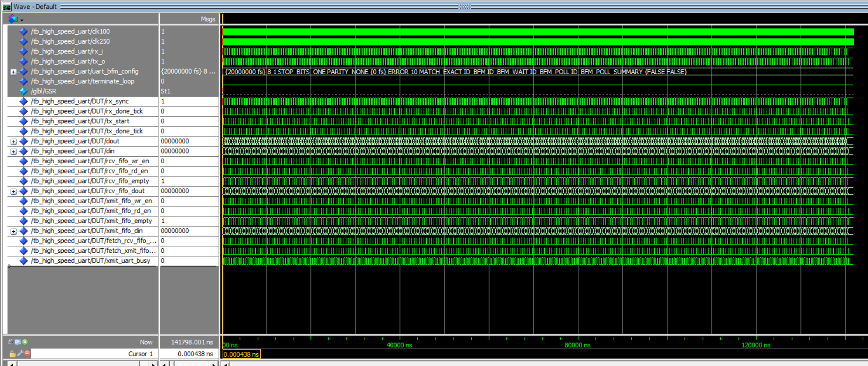Click the light-blue diamond icon beside /glbl/GSR

point(23,91)
